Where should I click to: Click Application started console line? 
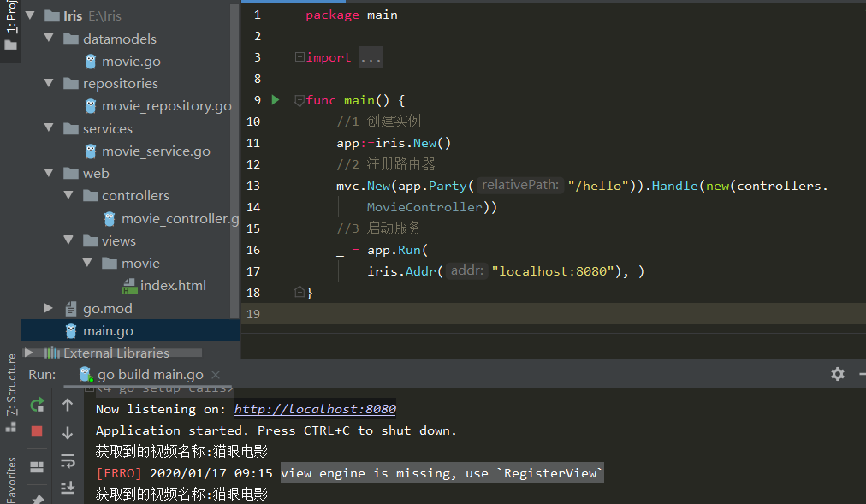(276, 430)
